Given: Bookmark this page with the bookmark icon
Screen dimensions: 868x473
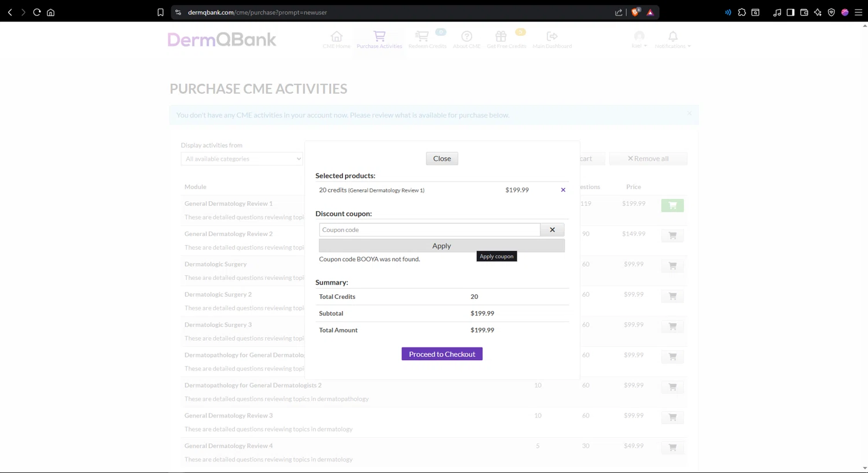Looking at the screenshot, I should click(x=160, y=12).
